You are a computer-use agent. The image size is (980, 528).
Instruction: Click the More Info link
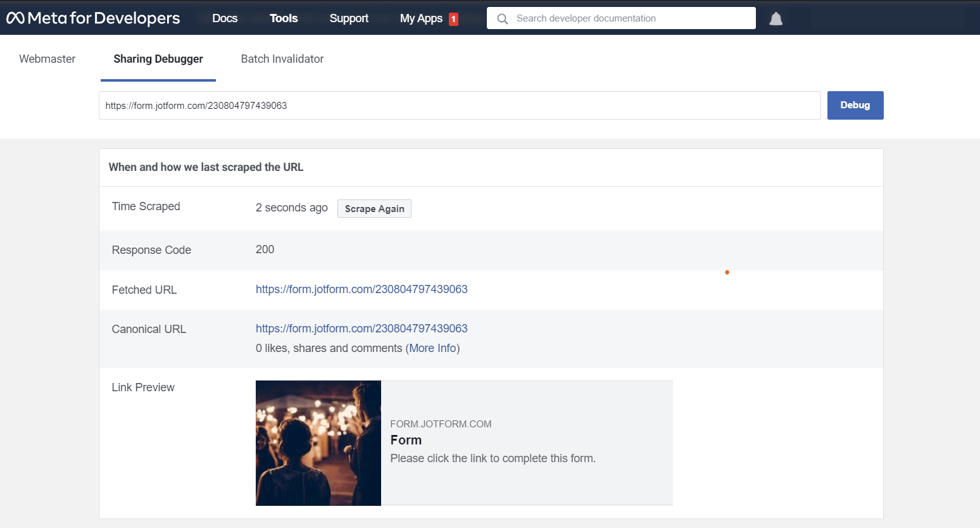432,348
